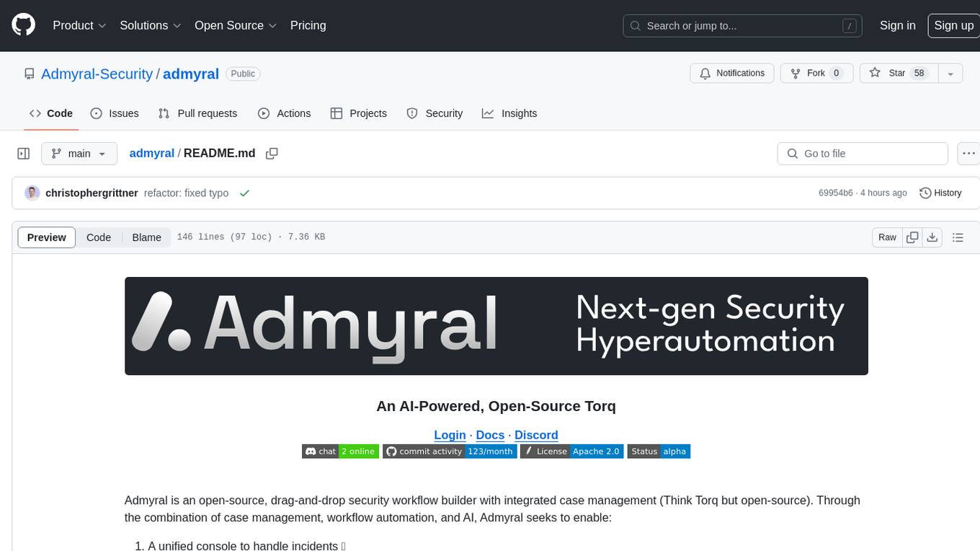Expand the Solutions menu
The height and width of the screenshot is (551, 980).
(151, 25)
